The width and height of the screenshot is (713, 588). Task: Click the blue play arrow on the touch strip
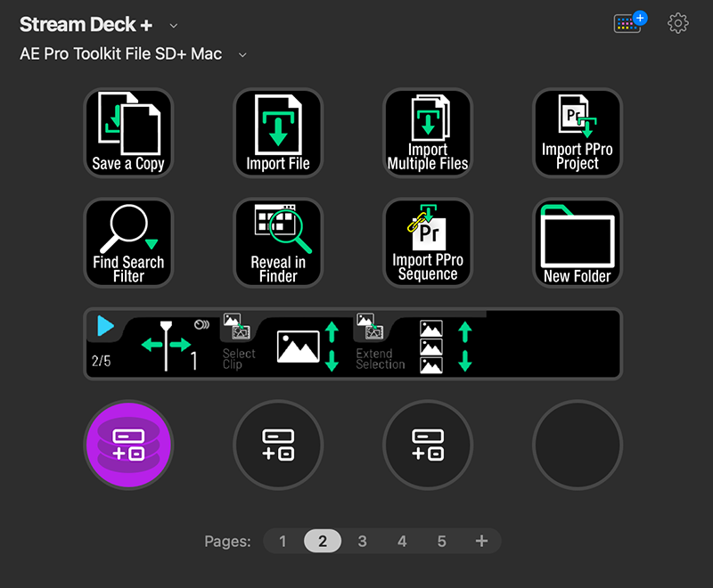(104, 326)
